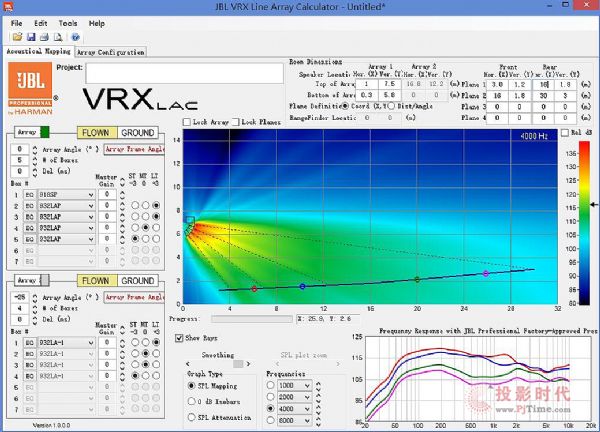Click the magenta point marker on the audience plane
The image size is (600, 432).
486,273
